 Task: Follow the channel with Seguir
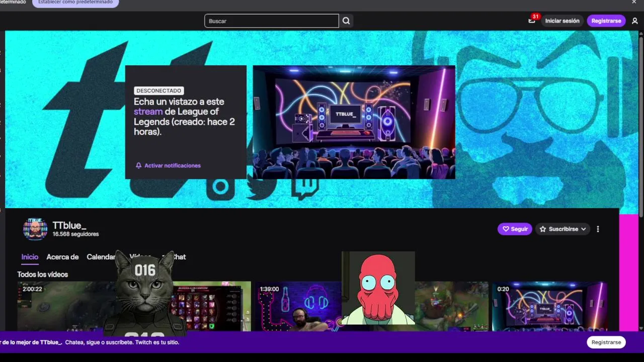pyautogui.click(x=515, y=229)
